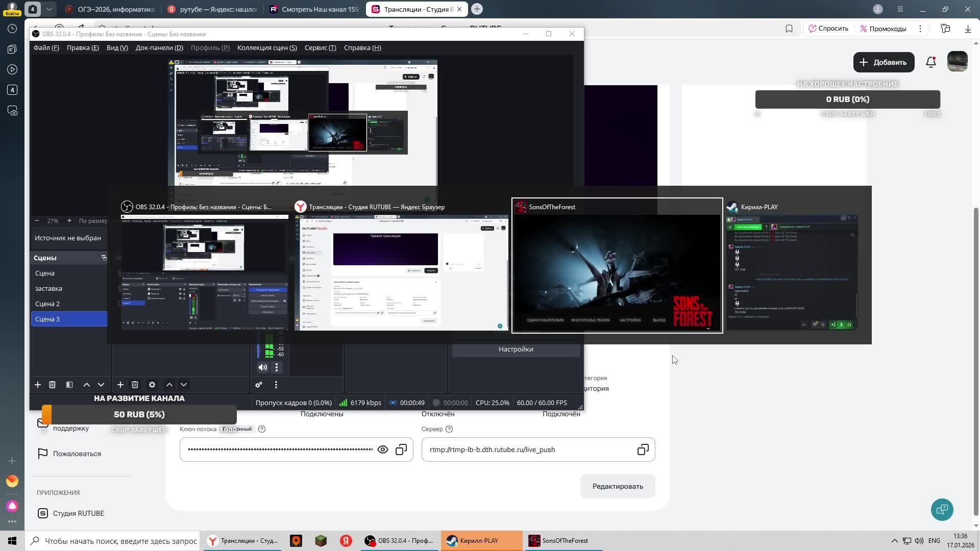This screenshot has height=551, width=980.
Task: Open the Док-панели menu
Action: pos(159,47)
